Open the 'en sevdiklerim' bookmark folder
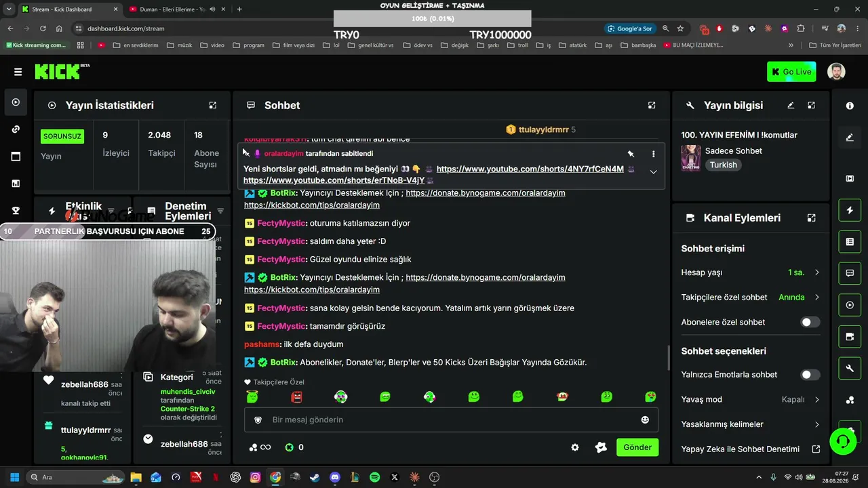The image size is (868, 488). tap(135, 45)
